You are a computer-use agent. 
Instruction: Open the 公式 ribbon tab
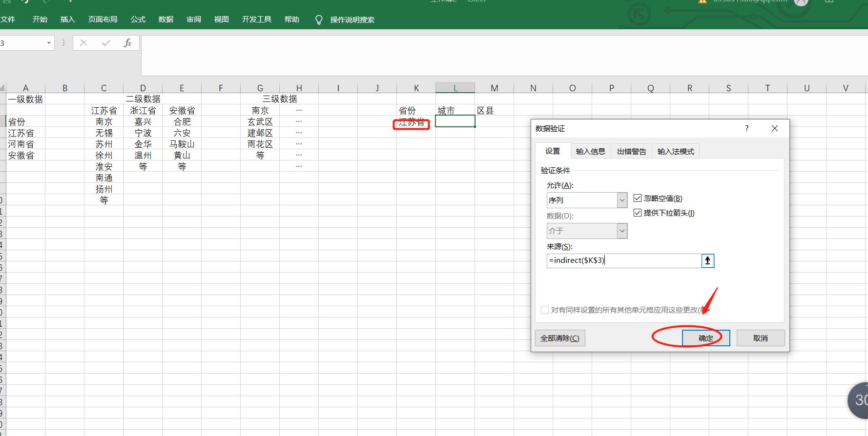coord(138,20)
